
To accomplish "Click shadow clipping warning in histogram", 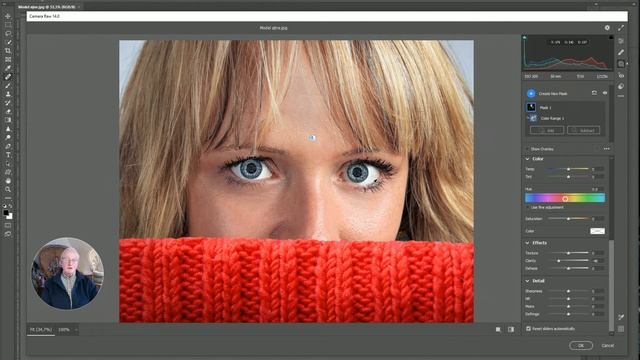I will click(524, 37).
